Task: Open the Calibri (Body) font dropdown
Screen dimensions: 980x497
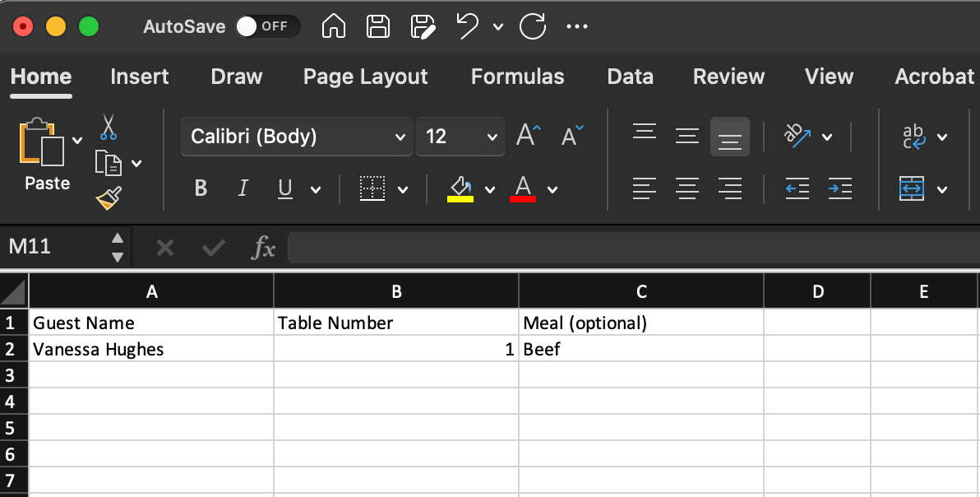Action: click(297, 137)
